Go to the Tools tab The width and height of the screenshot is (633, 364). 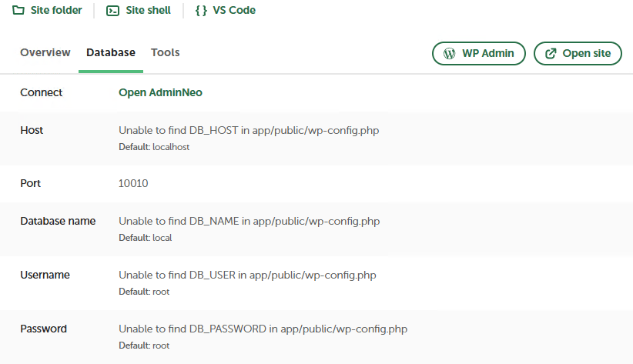coord(166,53)
